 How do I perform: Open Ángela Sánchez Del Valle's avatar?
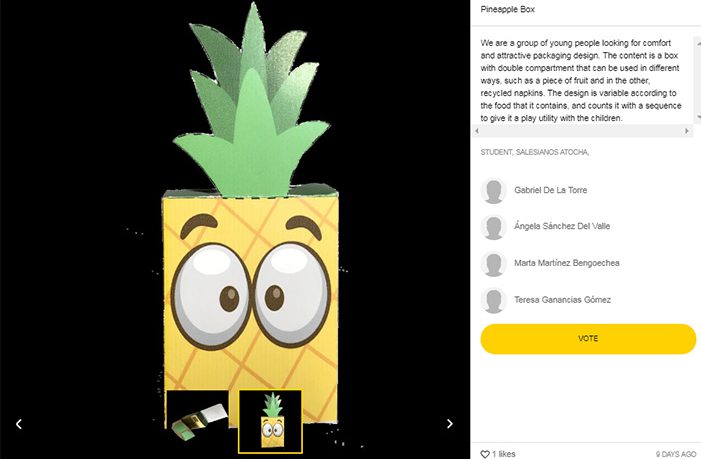pos(494,227)
